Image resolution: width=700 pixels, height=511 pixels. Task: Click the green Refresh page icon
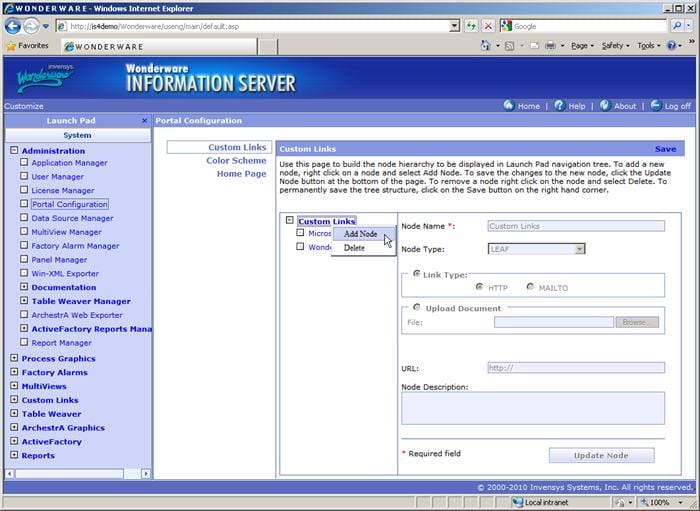tap(471, 26)
